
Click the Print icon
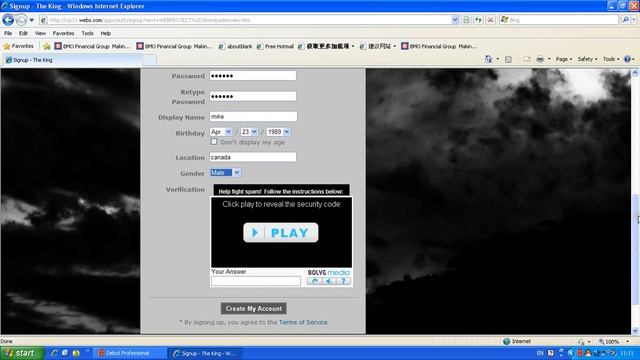click(x=540, y=59)
